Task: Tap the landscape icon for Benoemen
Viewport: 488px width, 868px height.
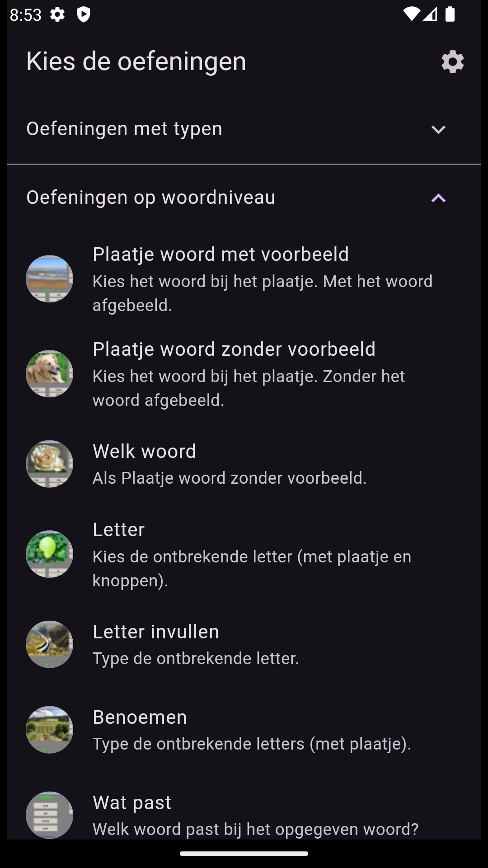Action: 49,730
